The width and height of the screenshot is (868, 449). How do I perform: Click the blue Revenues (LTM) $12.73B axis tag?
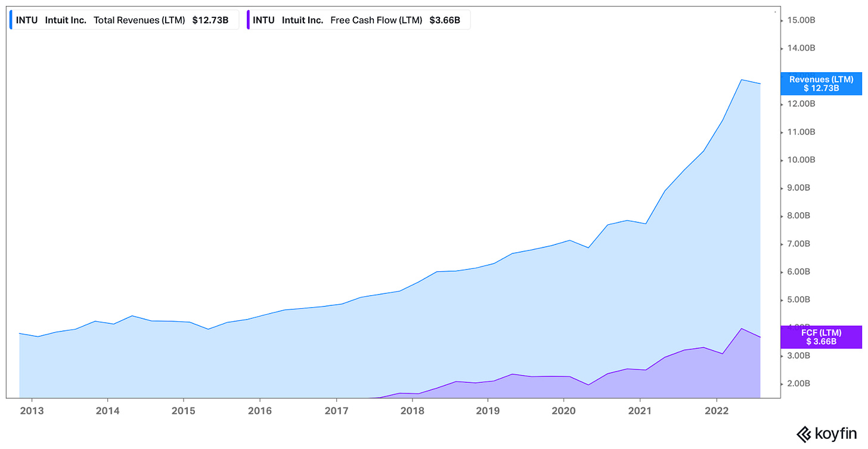click(x=821, y=83)
